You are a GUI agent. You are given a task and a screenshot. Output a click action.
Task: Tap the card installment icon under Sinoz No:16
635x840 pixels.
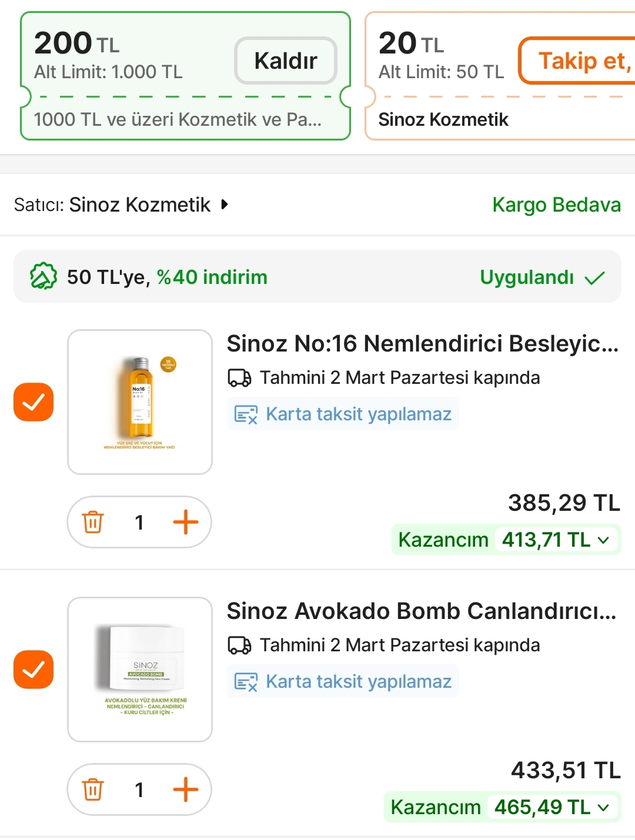point(246,414)
